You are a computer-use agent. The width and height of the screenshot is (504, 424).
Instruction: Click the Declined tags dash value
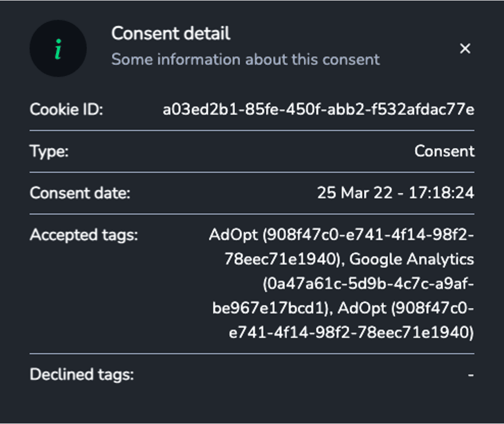click(x=470, y=375)
